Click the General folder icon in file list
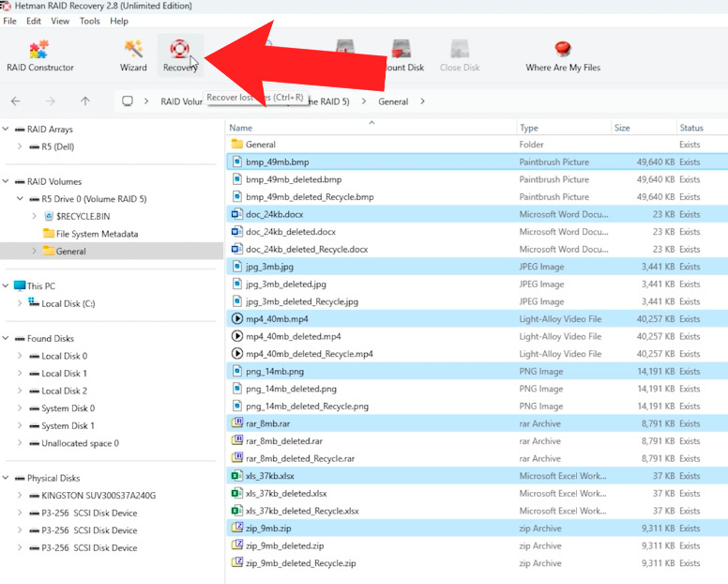 [236, 144]
